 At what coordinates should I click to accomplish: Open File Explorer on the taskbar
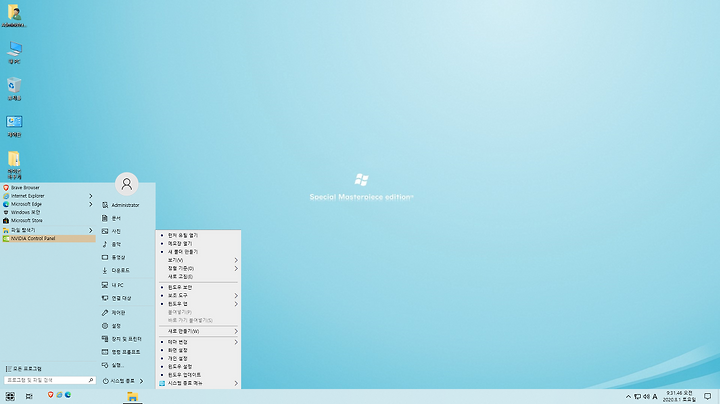(x=133, y=397)
